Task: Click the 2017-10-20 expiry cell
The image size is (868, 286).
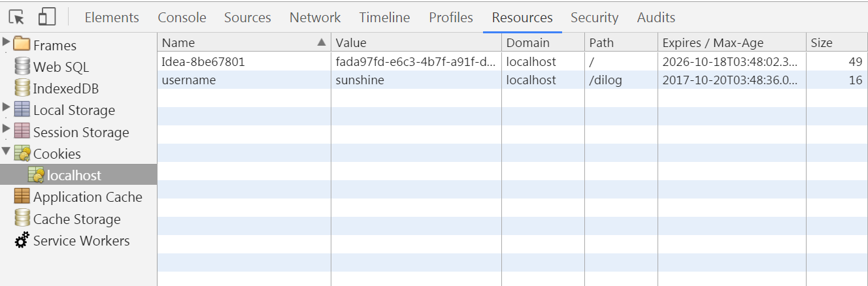Action: pos(731,80)
